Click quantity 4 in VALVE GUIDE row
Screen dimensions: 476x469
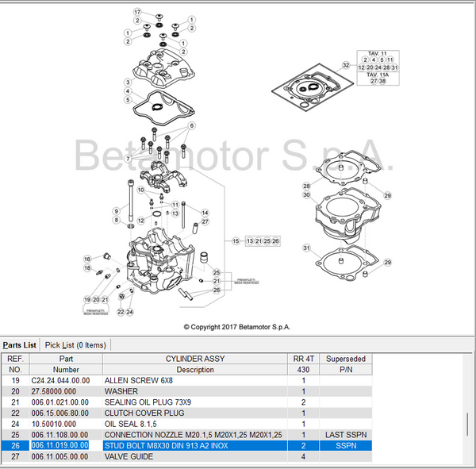point(303,456)
